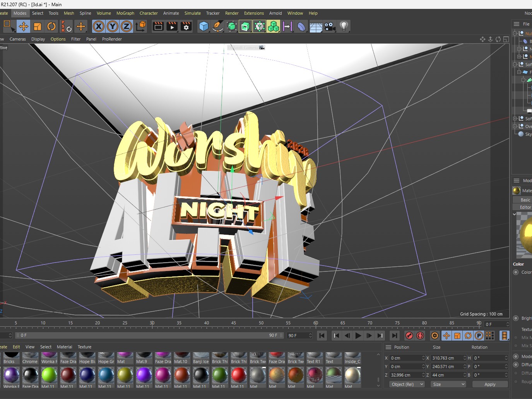Screen dimensions: 532x399
Task: Toggle Parameter keyframe recording
Action: (x=479, y=336)
